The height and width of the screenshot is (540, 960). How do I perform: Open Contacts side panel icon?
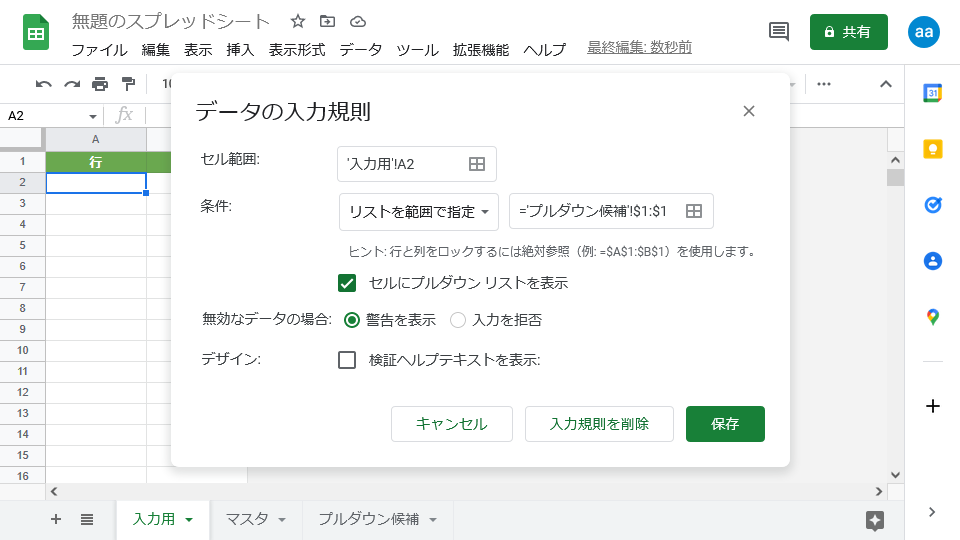932,261
